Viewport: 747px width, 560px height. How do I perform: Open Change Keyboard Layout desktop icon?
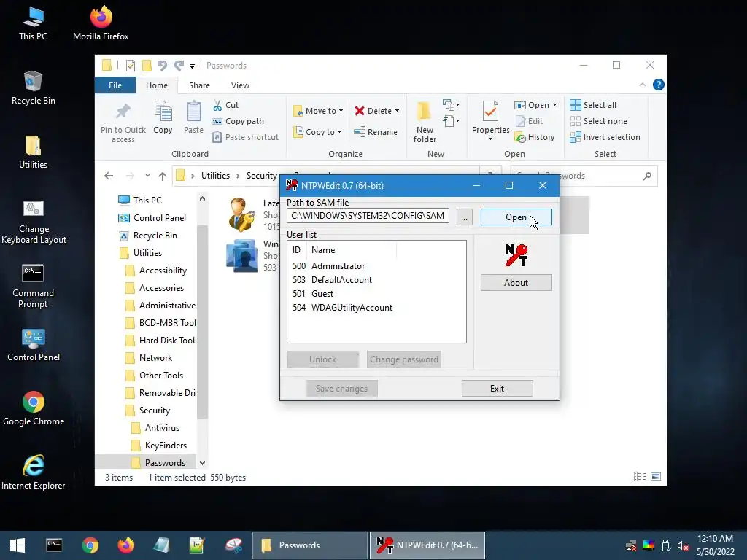coord(34,222)
